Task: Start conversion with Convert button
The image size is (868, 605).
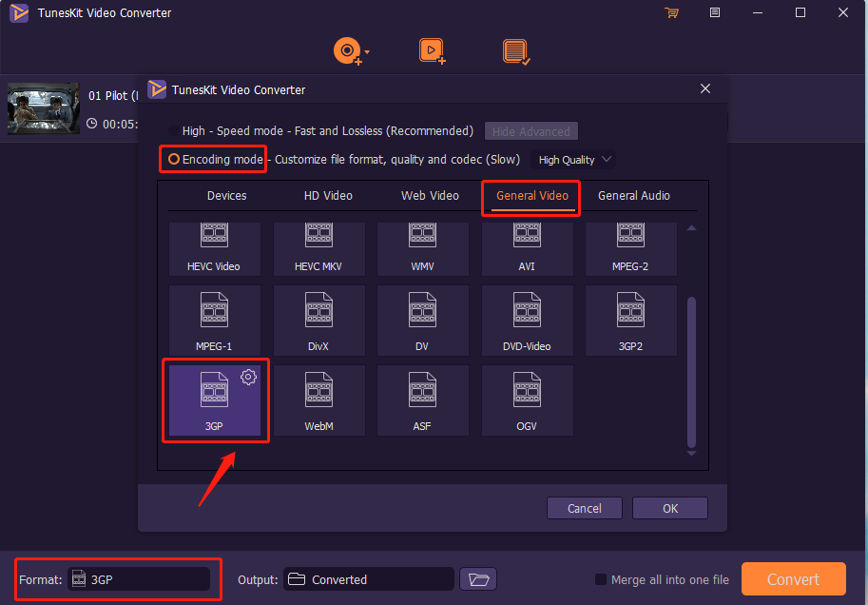Action: point(793,579)
